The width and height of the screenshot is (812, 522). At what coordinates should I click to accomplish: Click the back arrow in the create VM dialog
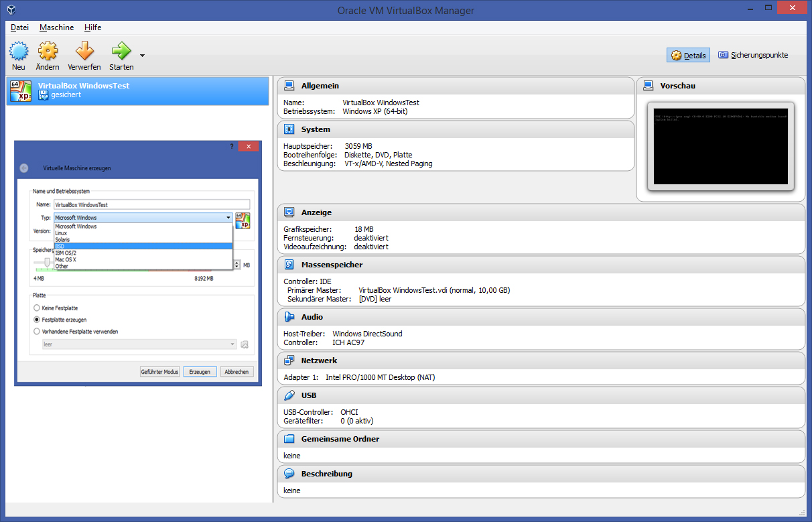click(x=24, y=168)
